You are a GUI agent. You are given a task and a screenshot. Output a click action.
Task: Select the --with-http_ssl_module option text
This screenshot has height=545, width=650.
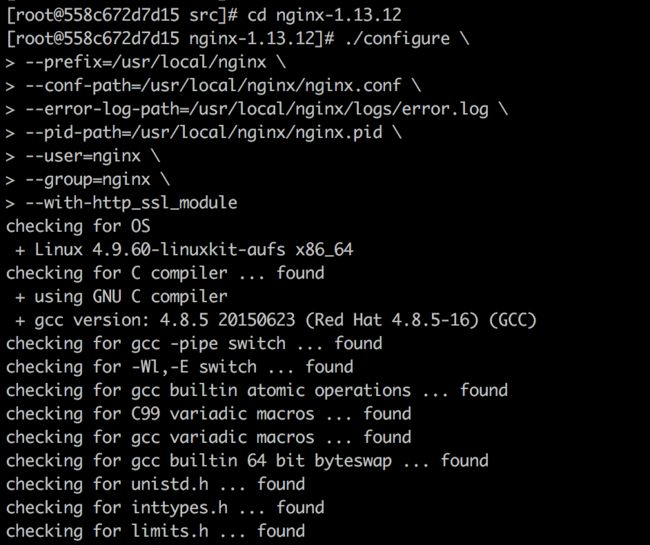[x=131, y=203]
